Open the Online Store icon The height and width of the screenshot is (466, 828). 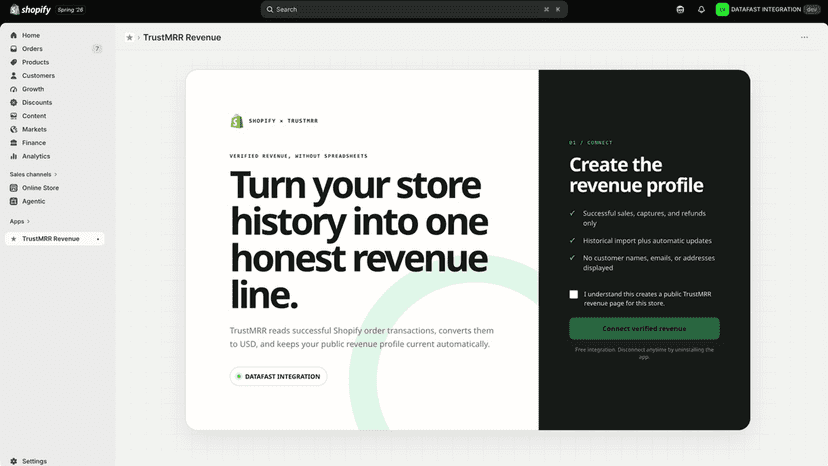pos(14,188)
